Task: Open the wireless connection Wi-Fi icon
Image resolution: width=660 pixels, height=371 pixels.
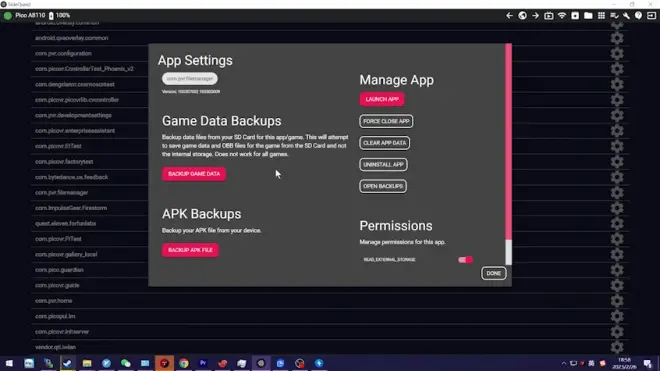Action: (x=562, y=16)
